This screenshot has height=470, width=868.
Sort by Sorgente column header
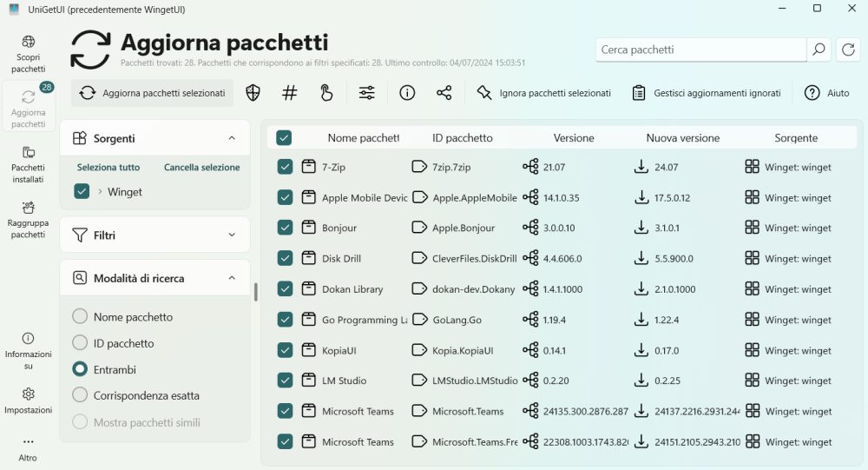point(796,137)
